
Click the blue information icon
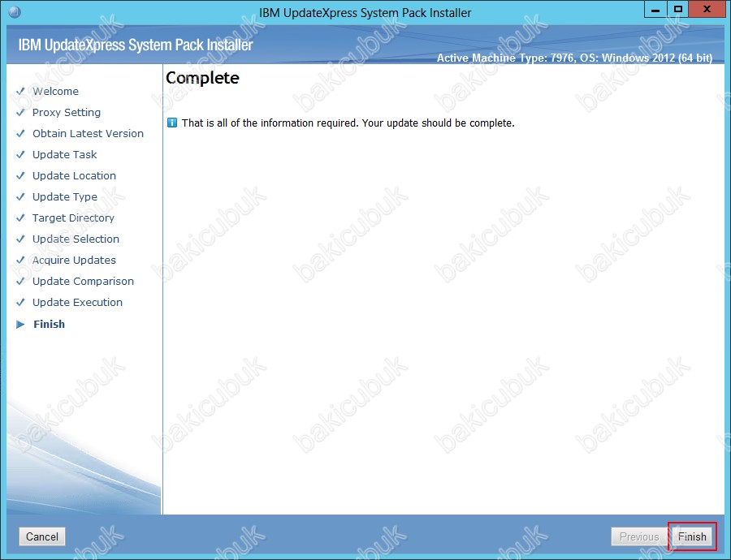[x=172, y=123]
